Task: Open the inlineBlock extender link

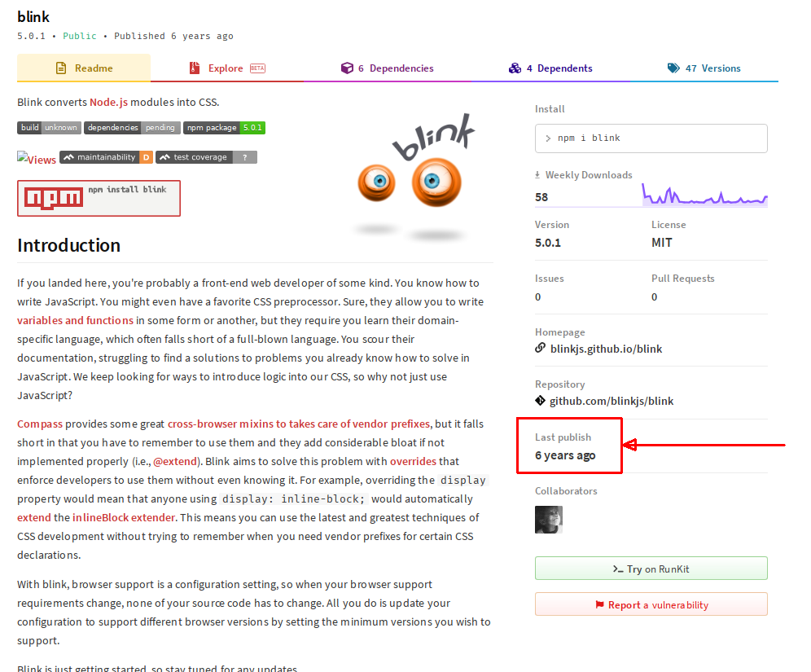Action: tap(124, 517)
